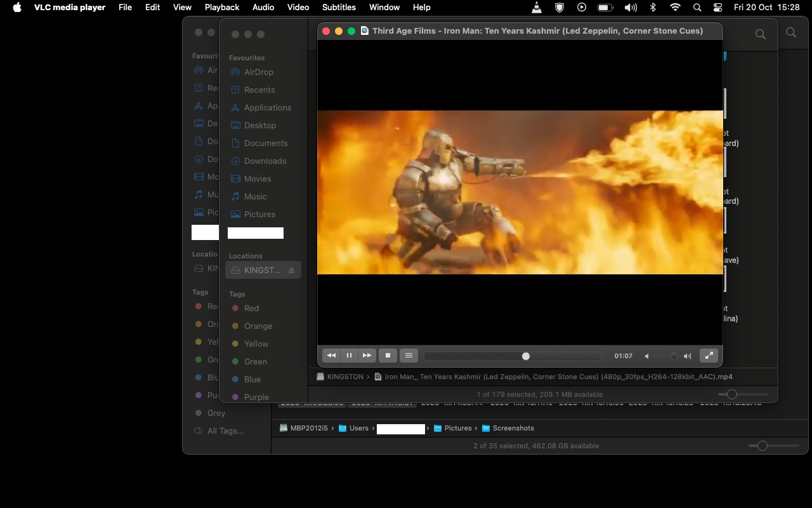The height and width of the screenshot is (508, 812).
Task: Adjust the icon size slider in the back Finder
Action: click(774, 446)
